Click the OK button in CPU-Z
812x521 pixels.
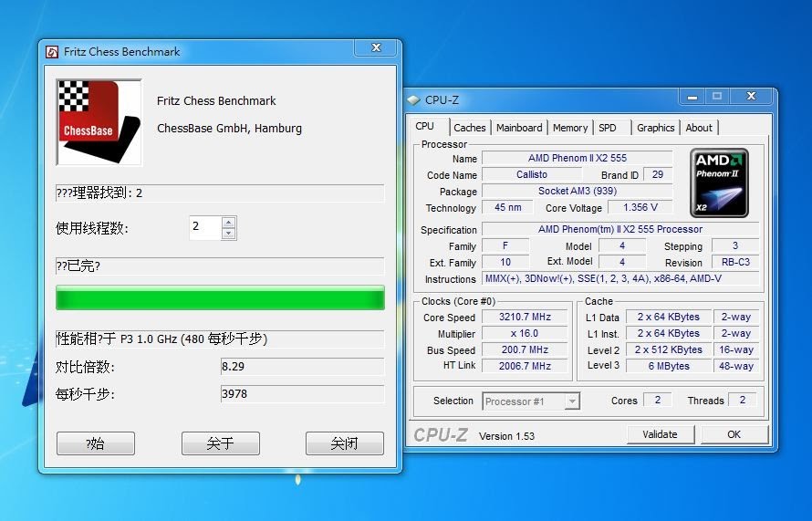point(734,434)
